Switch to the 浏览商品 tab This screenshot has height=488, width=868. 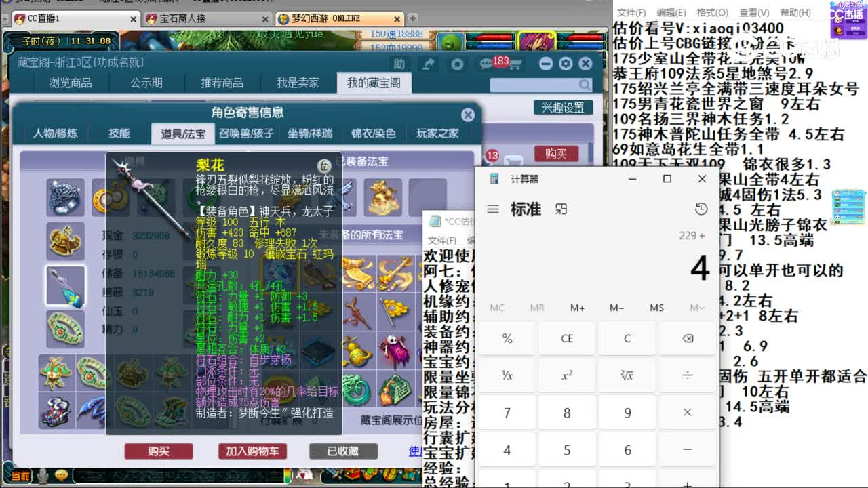(70, 83)
